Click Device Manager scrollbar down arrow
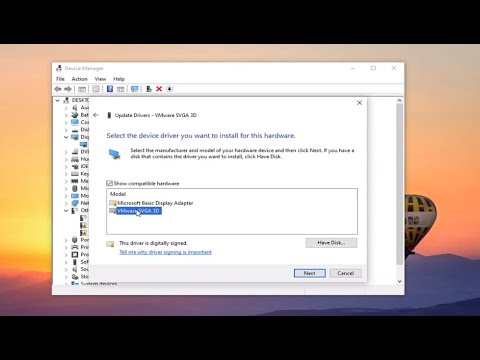The width and height of the screenshot is (480, 360). (x=399, y=282)
